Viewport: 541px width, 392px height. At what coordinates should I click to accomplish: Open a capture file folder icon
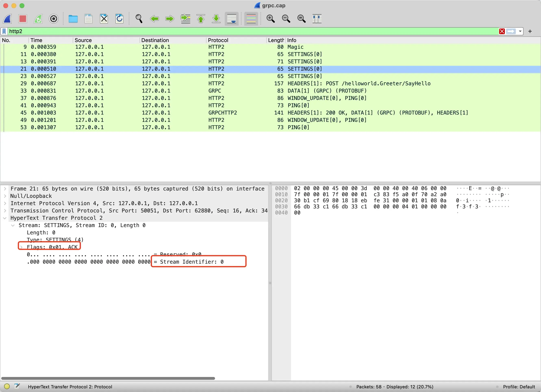tap(73, 19)
